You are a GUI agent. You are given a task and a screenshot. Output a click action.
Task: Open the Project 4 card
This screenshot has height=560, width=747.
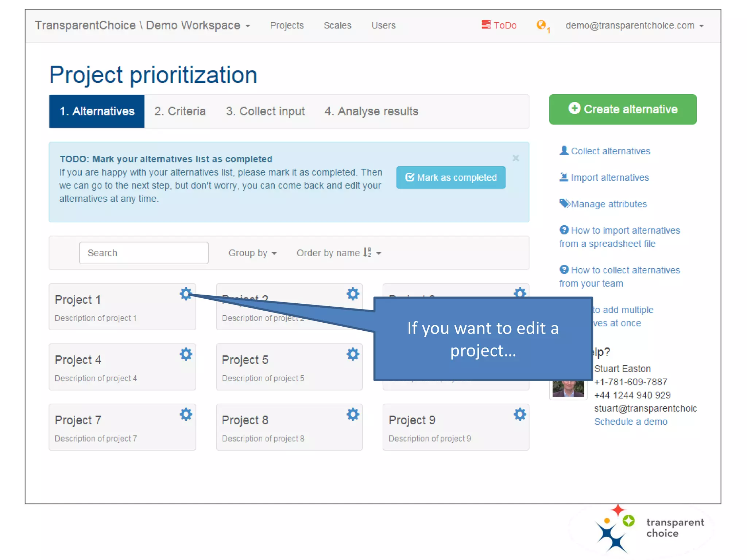(122, 367)
